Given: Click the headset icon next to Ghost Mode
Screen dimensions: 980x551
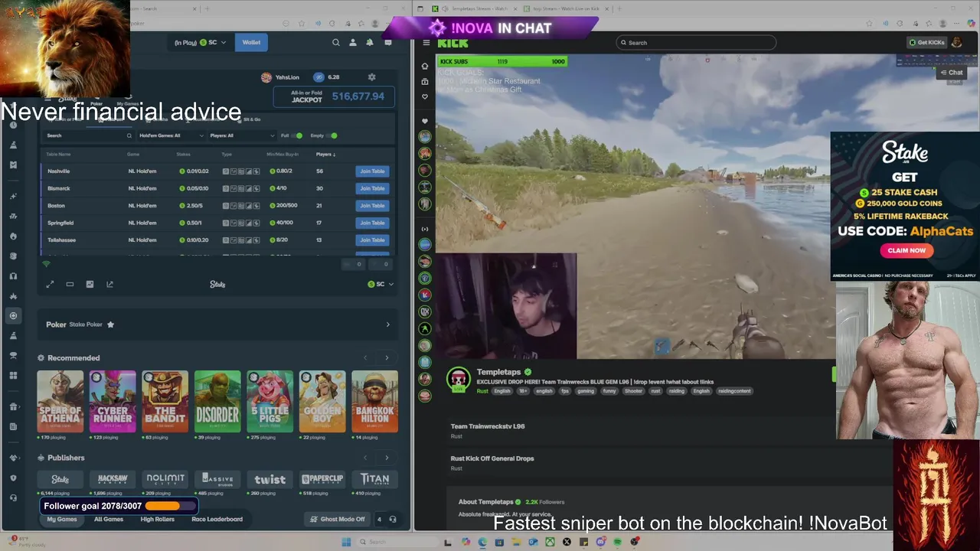Looking at the screenshot, I should tap(393, 520).
